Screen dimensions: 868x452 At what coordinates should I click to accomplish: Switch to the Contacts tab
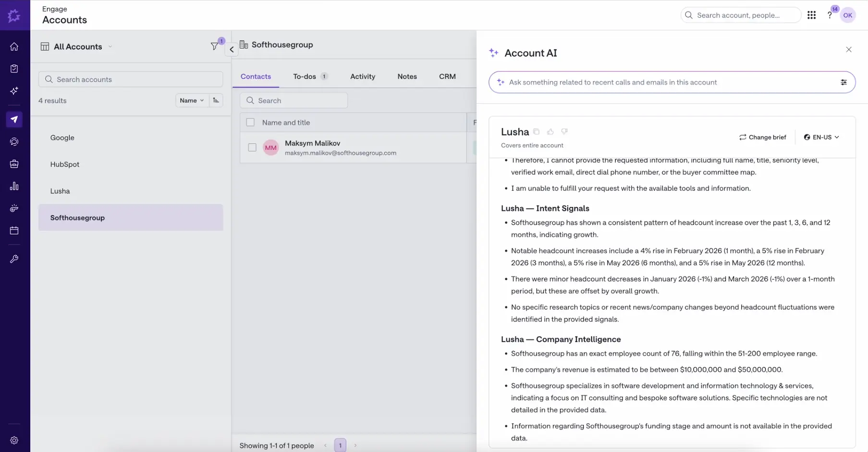tap(256, 76)
